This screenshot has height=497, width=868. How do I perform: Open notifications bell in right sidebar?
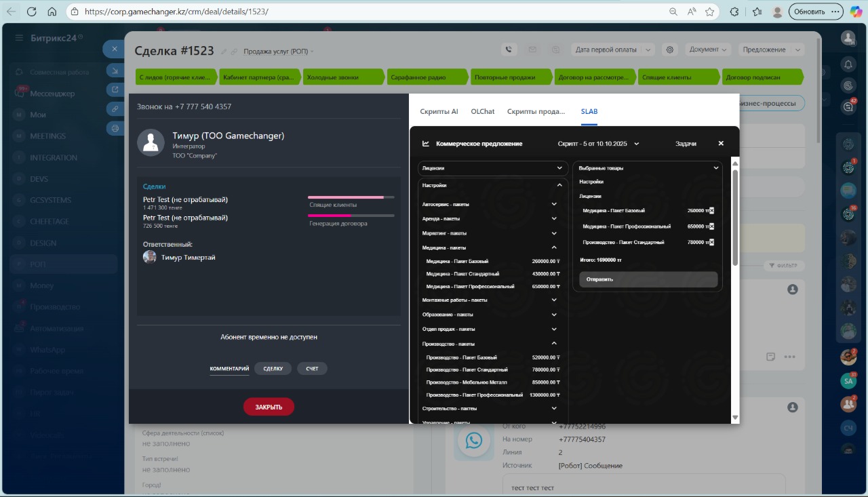[x=848, y=64]
